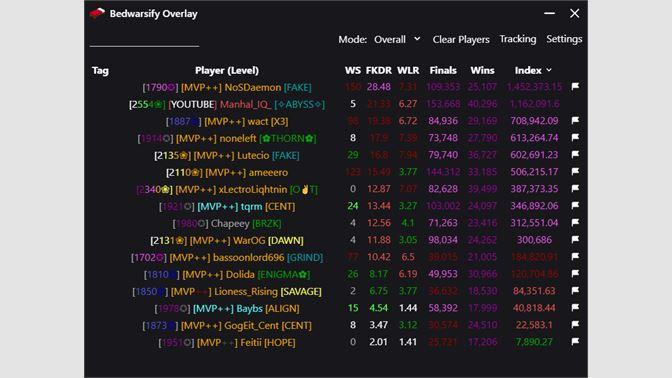Open the Tracking menu

pos(518,39)
